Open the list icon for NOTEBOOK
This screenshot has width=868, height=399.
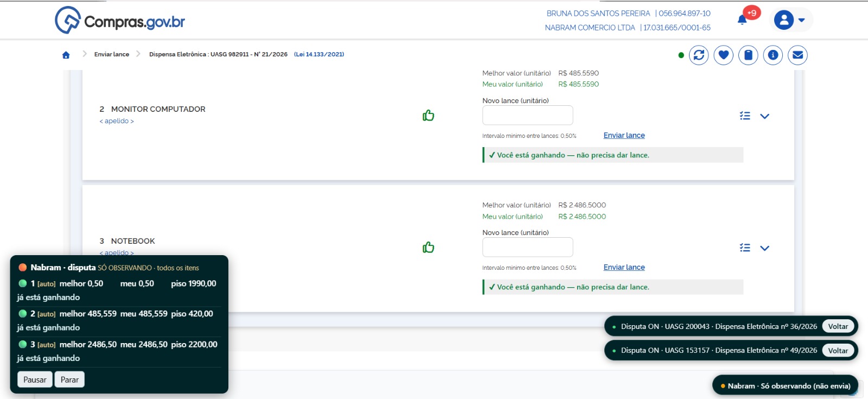745,248
